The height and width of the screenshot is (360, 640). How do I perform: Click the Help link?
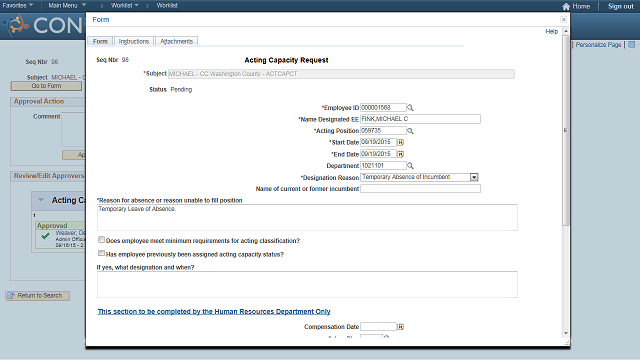[x=551, y=31]
